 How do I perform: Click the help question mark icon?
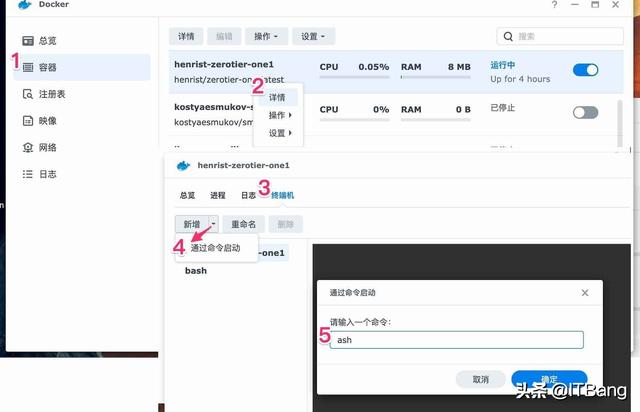coord(554,4)
